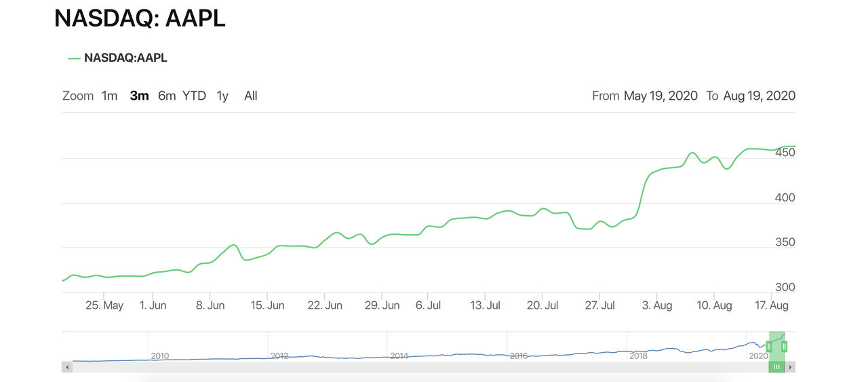This screenshot has width=868, height=382.
Task: Click the navigator right range handle
Action: (x=784, y=347)
